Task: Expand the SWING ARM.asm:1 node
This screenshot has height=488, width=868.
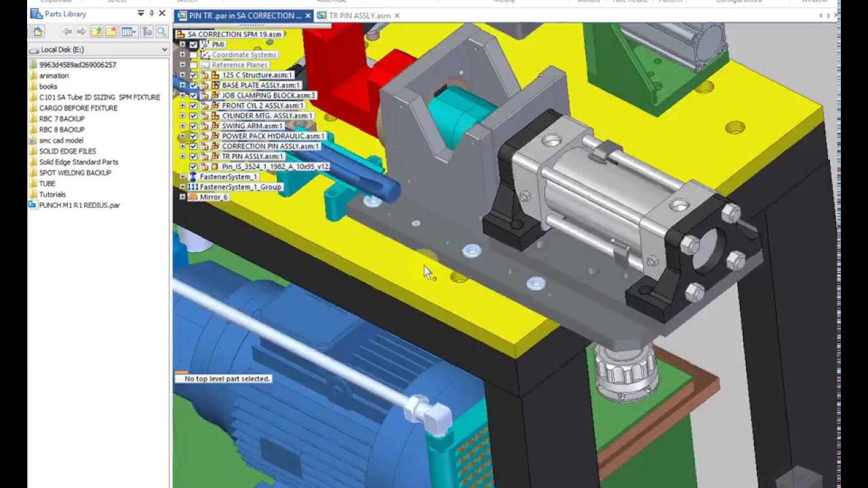Action: [182, 126]
